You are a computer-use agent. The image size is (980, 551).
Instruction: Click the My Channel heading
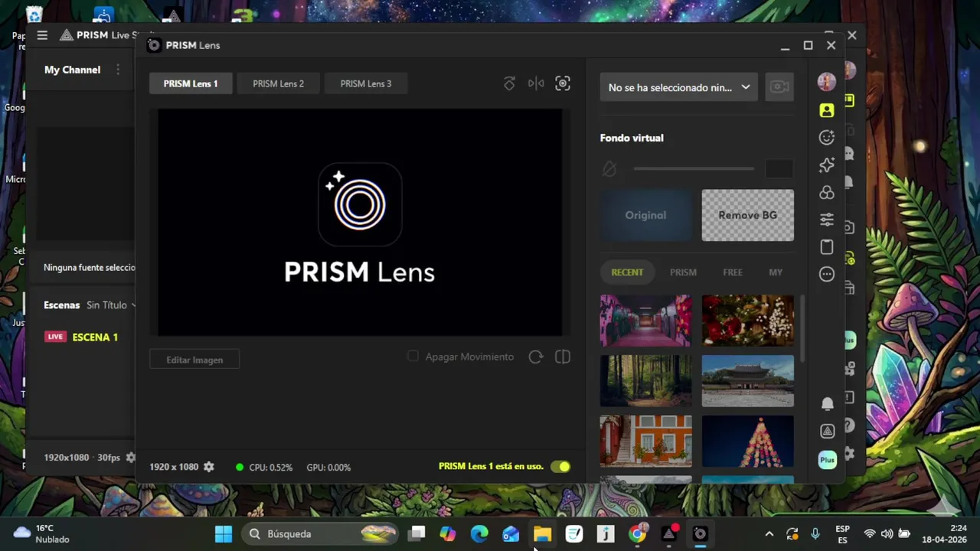[x=72, y=70]
